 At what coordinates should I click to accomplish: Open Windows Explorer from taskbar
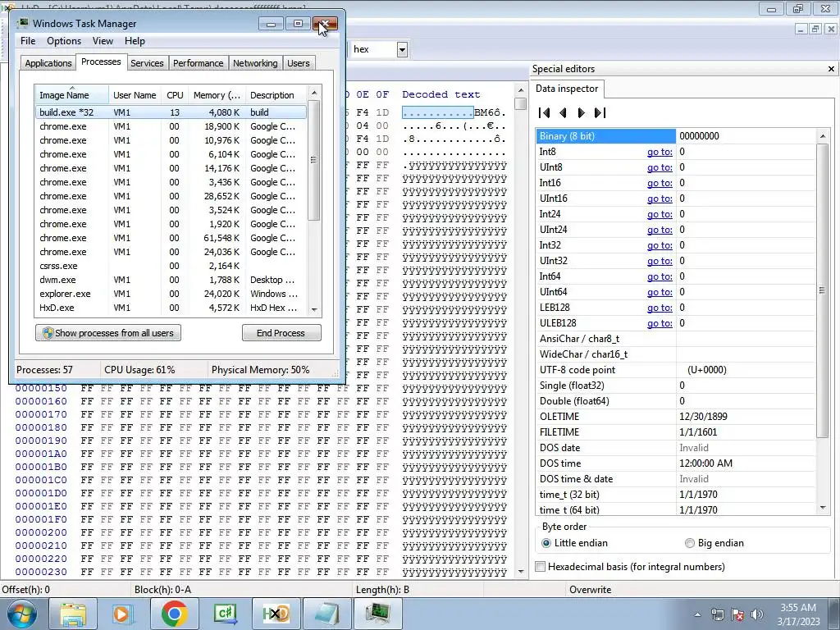click(73, 614)
